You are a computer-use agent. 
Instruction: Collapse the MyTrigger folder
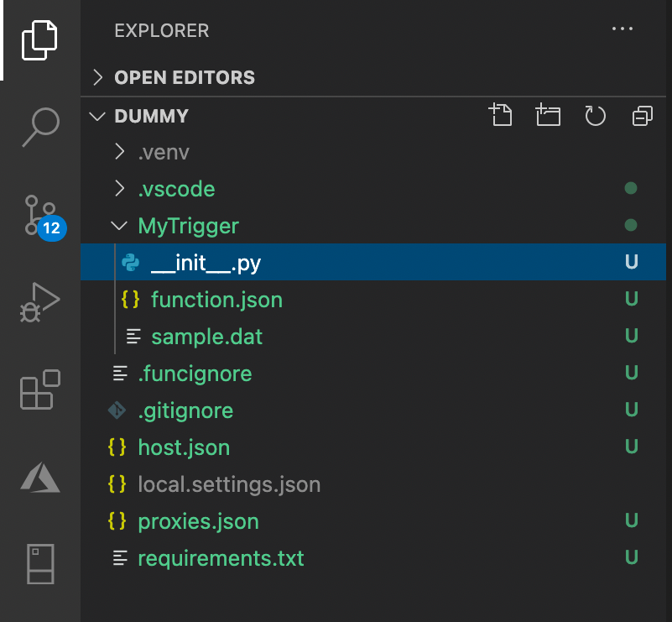pos(188,226)
